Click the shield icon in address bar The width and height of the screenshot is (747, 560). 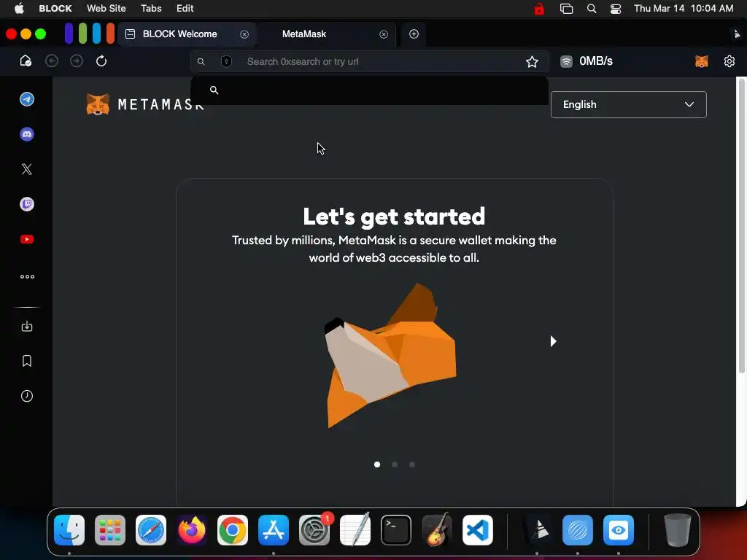[x=227, y=61]
